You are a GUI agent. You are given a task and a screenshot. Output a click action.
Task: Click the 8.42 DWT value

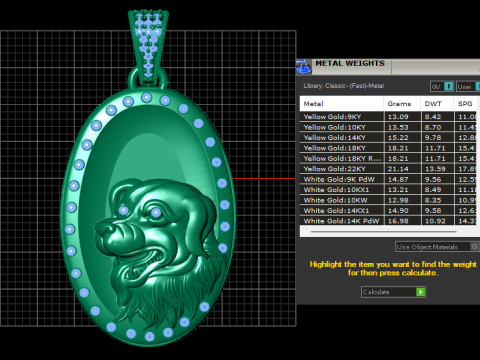[433, 117]
